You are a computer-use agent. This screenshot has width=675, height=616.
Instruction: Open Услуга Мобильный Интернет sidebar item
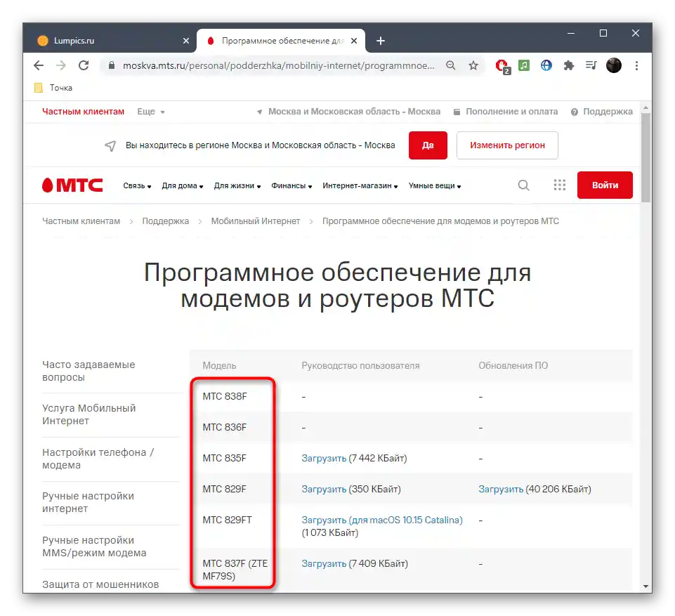coord(89,414)
